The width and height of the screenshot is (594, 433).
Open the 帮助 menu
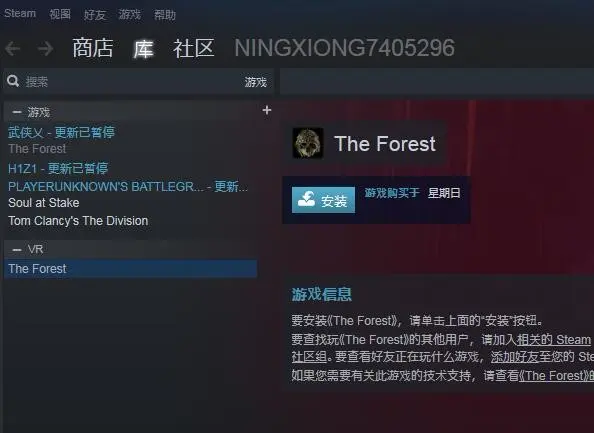(165, 15)
